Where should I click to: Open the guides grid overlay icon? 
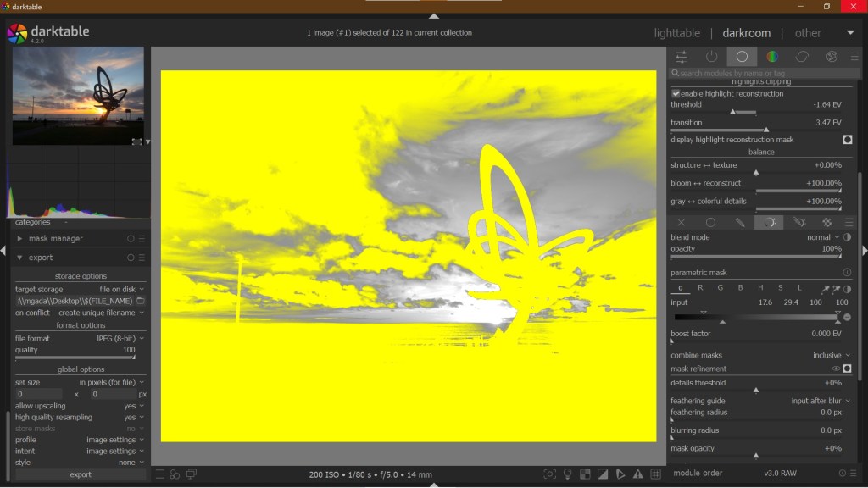tap(656, 474)
